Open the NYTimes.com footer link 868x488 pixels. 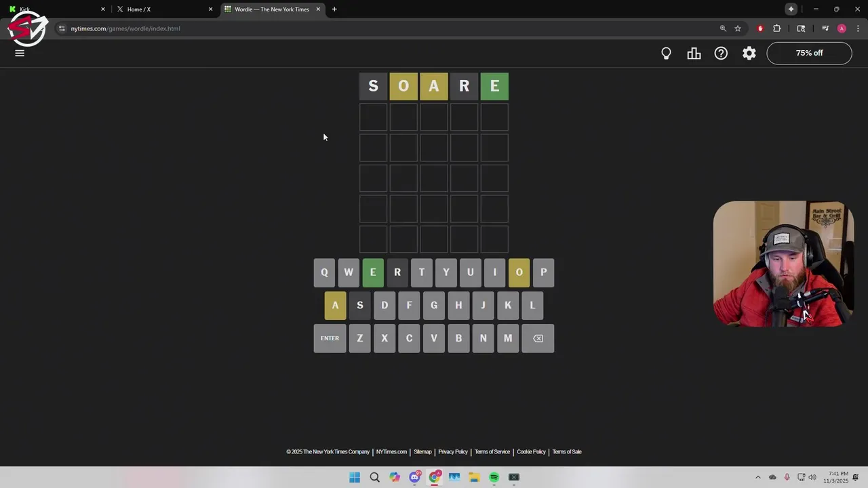[x=391, y=452]
